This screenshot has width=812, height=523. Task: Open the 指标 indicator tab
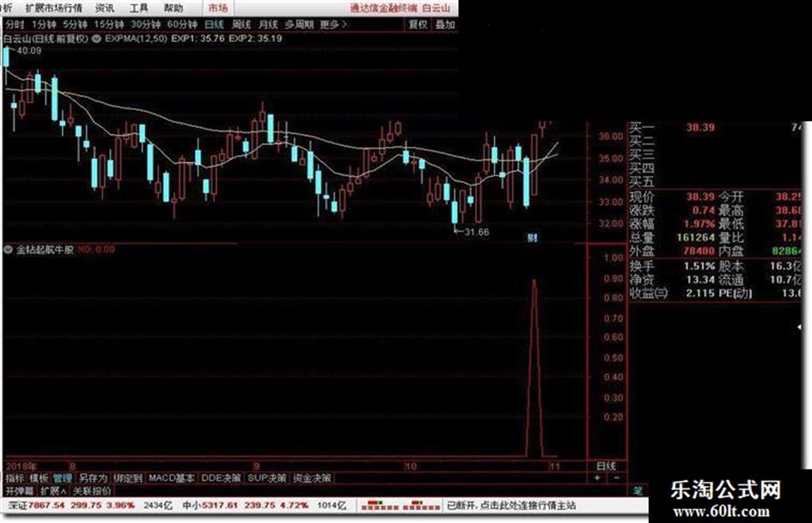(15, 478)
